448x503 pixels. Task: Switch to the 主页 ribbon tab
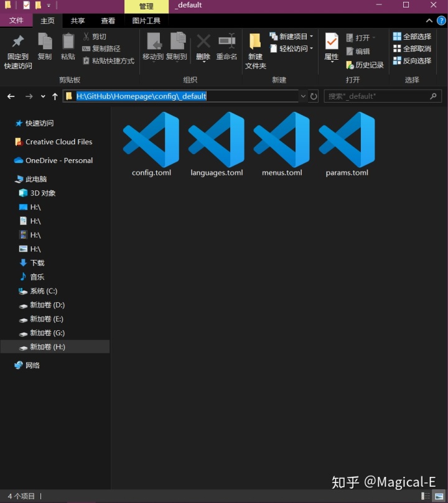click(47, 21)
